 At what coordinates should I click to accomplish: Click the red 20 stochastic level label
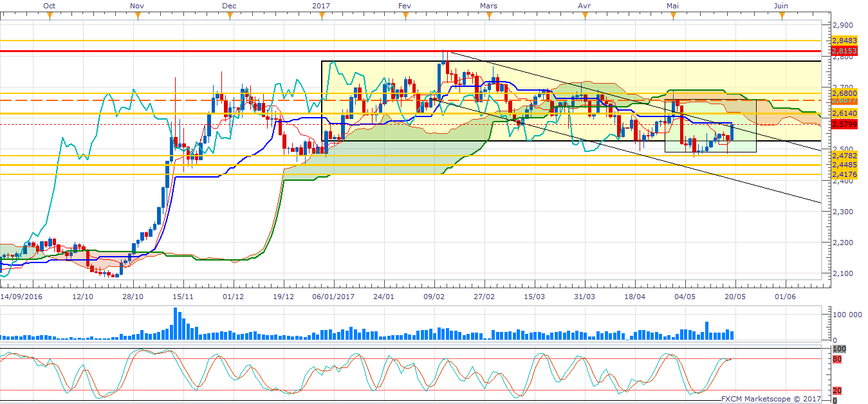tap(837, 390)
